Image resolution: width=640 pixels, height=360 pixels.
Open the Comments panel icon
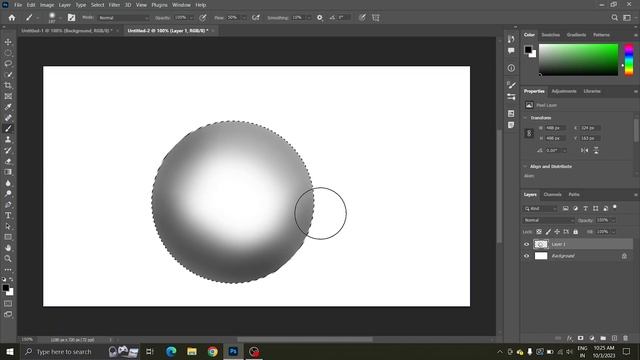(x=511, y=51)
